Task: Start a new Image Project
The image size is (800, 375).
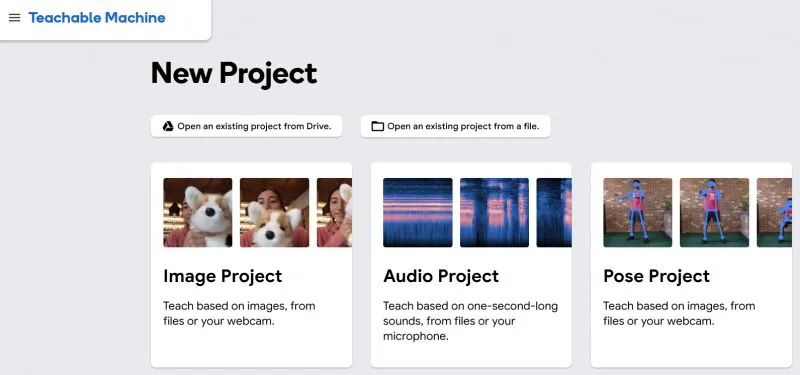Action: [251, 265]
